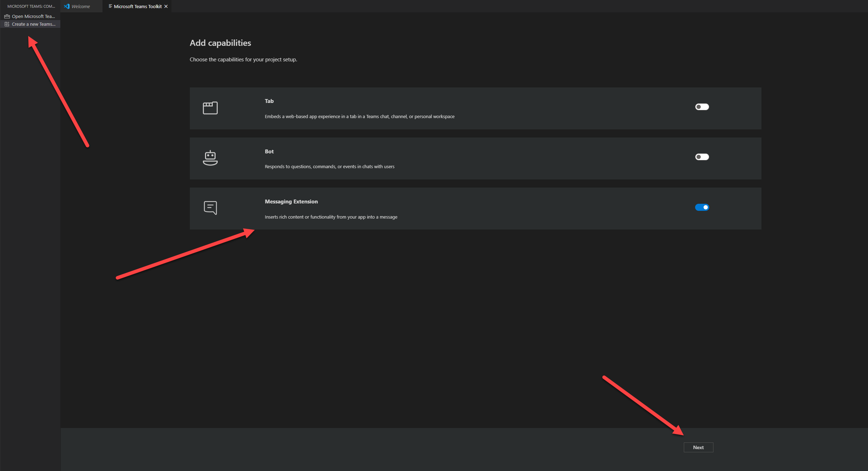The image size is (868, 471).
Task: Click the Microsoft Teams Commands panel header
Action: tap(31, 6)
